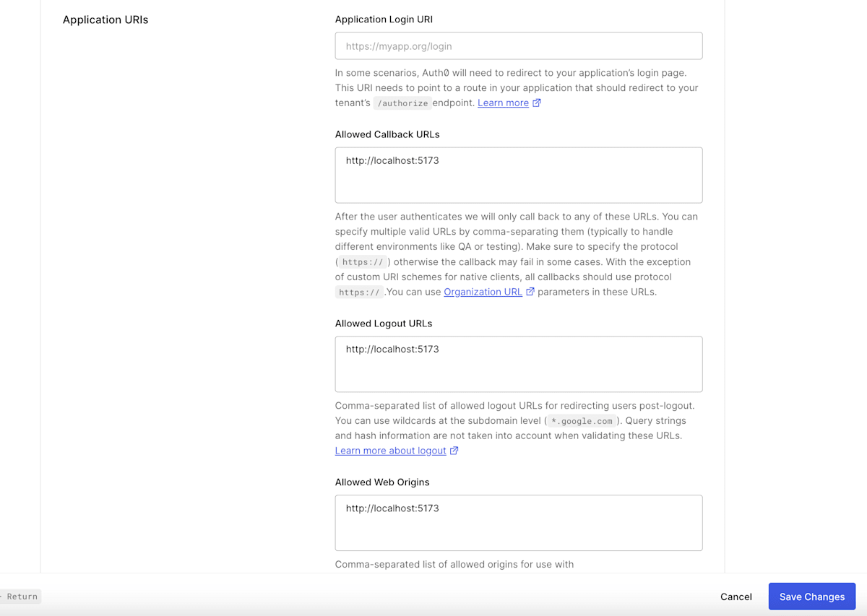This screenshot has width=867, height=616.
Task: Click the external link icon beside Learn more
Action: 537,103
